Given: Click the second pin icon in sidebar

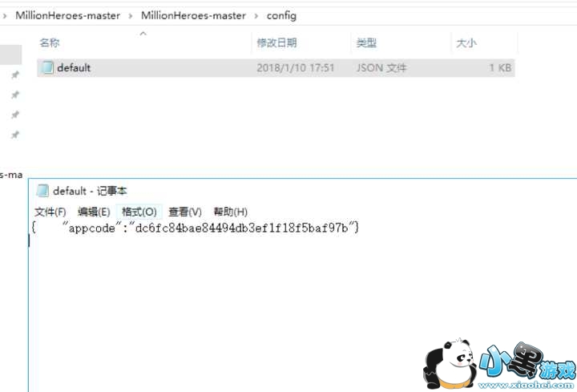Looking at the screenshot, I should pos(15,95).
